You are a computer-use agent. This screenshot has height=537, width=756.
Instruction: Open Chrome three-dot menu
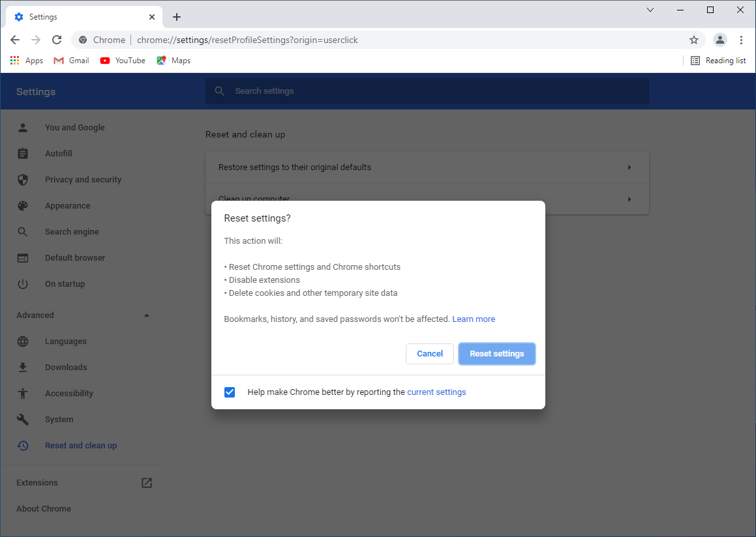click(x=742, y=40)
